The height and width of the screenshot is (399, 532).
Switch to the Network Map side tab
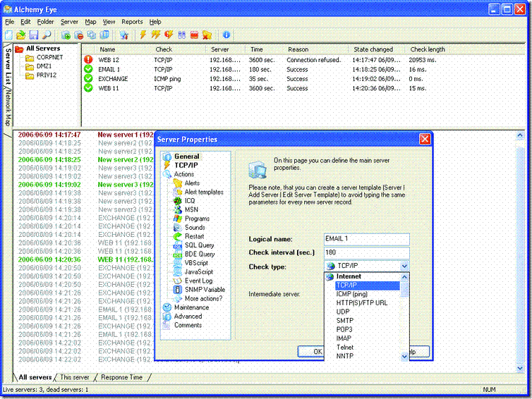click(x=8, y=108)
